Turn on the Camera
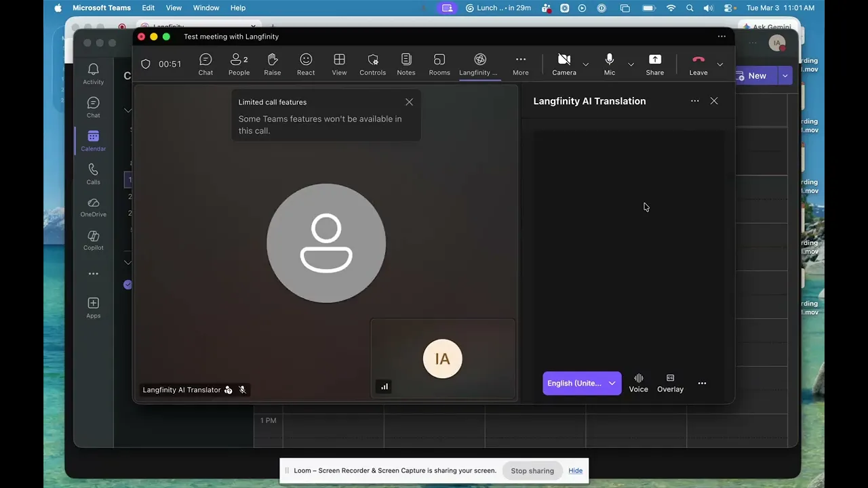The image size is (868, 488). point(564,64)
